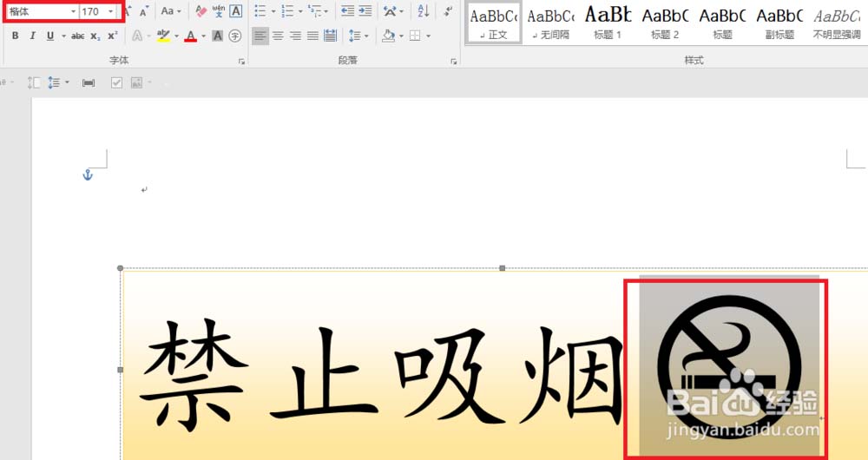
Task: Select the 无间隔 style
Action: [551, 23]
